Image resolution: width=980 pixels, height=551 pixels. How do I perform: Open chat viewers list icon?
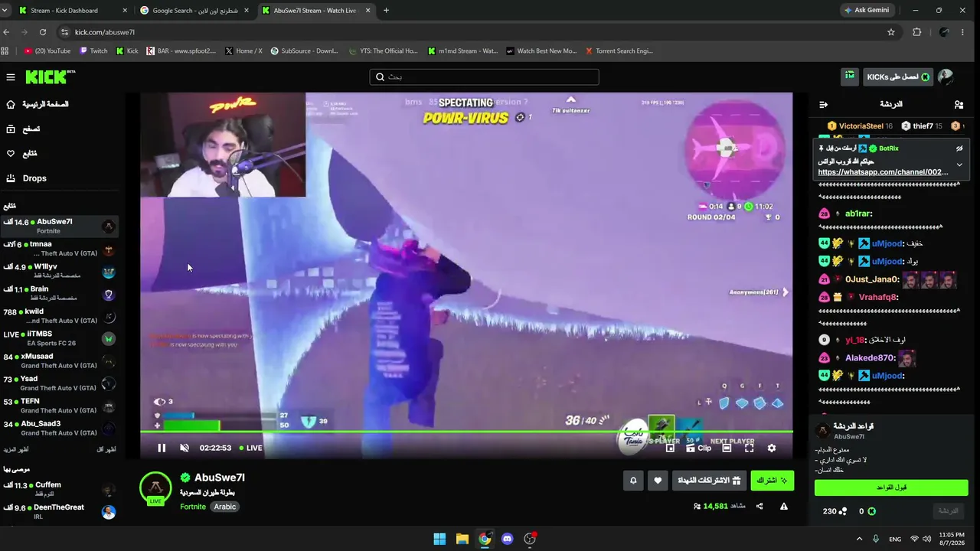tap(959, 104)
